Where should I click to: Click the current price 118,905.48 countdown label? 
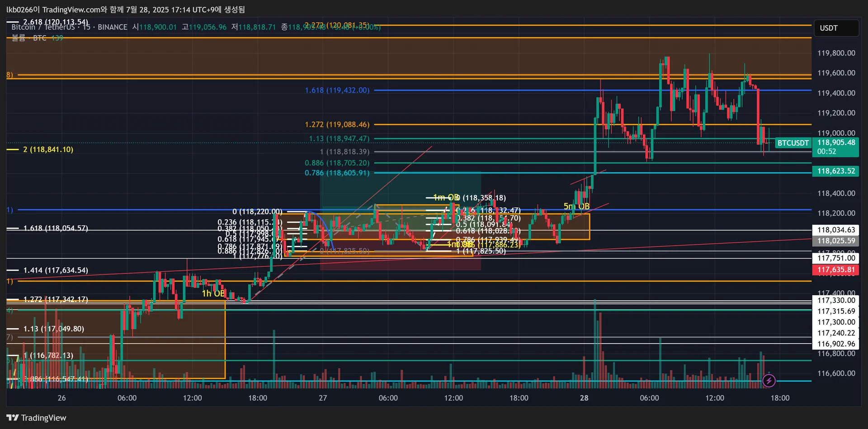(835, 147)
